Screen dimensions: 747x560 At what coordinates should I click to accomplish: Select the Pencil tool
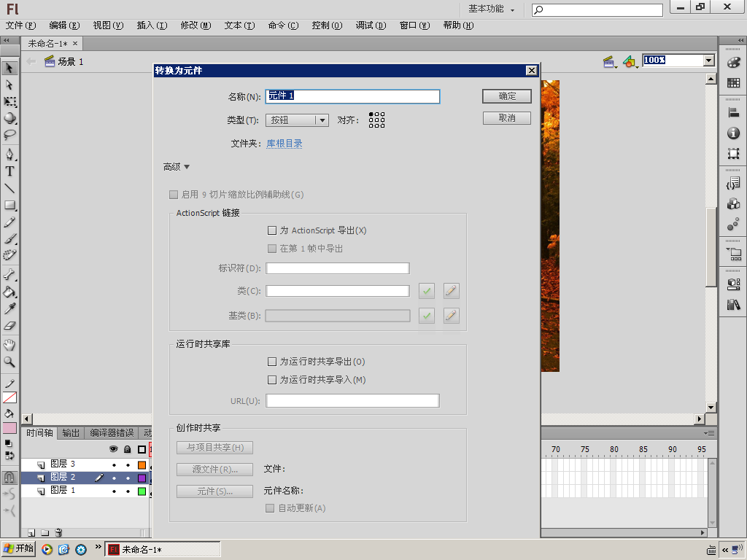[x=9, y=222]
